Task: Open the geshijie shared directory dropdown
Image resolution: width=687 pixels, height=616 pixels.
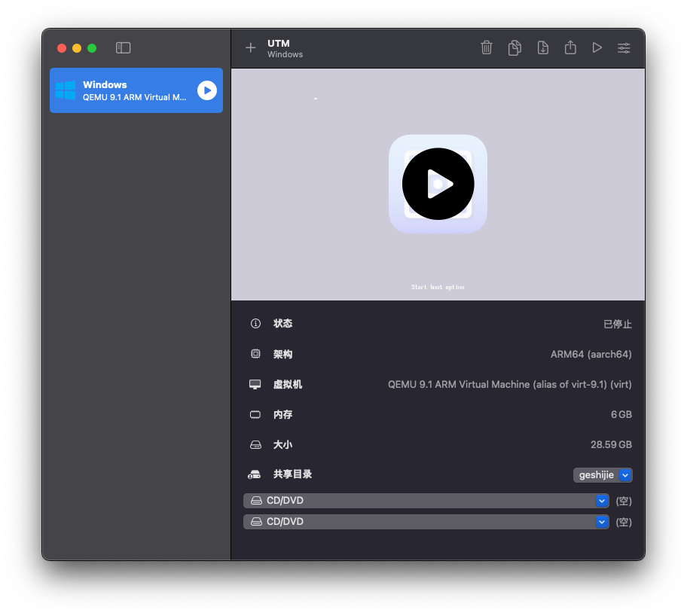Action: pos(603,475)
